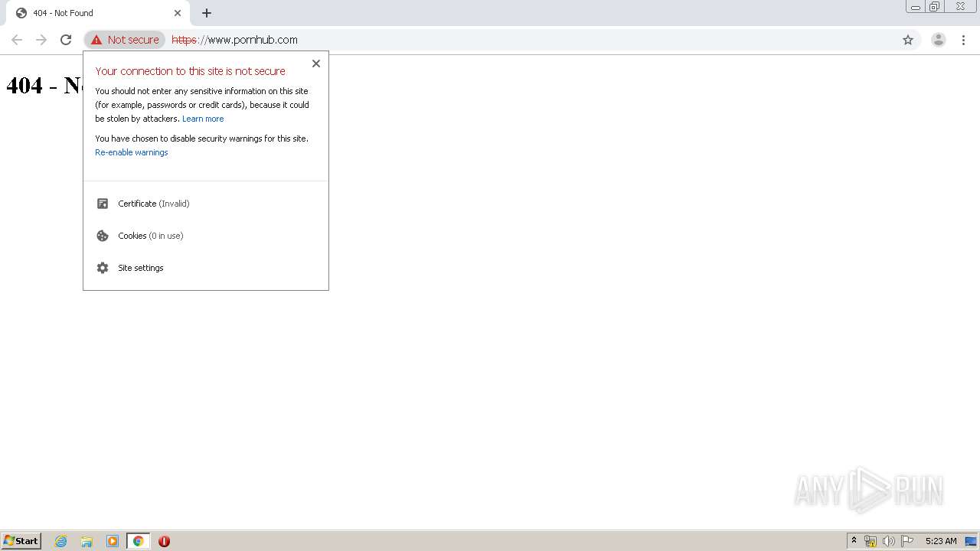This screenshot has width=980, height=551.
Task: Click the browser forward arrow
Action: pos(41,40)
